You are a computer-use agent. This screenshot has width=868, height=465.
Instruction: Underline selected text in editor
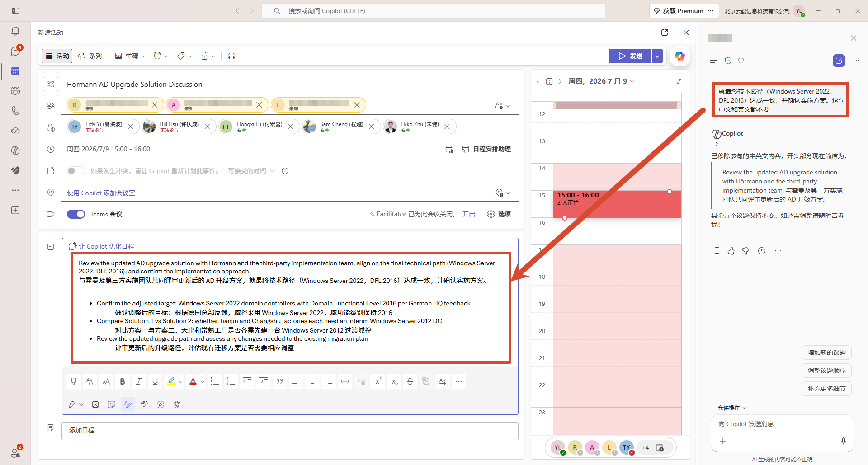155,381
